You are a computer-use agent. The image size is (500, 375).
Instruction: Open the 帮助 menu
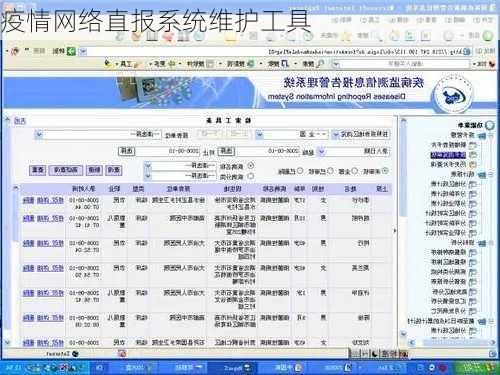coord(343,20)
